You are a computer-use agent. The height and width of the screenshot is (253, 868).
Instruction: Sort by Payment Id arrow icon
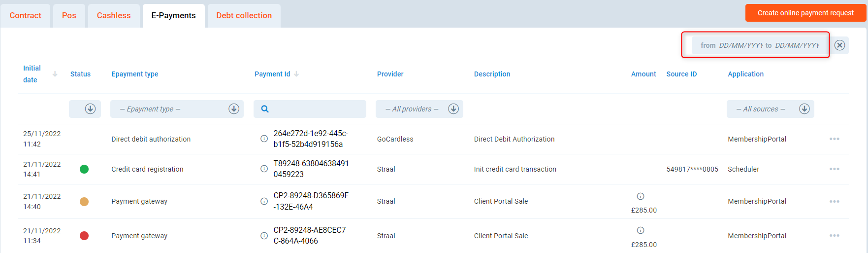[x=296, y=74]
